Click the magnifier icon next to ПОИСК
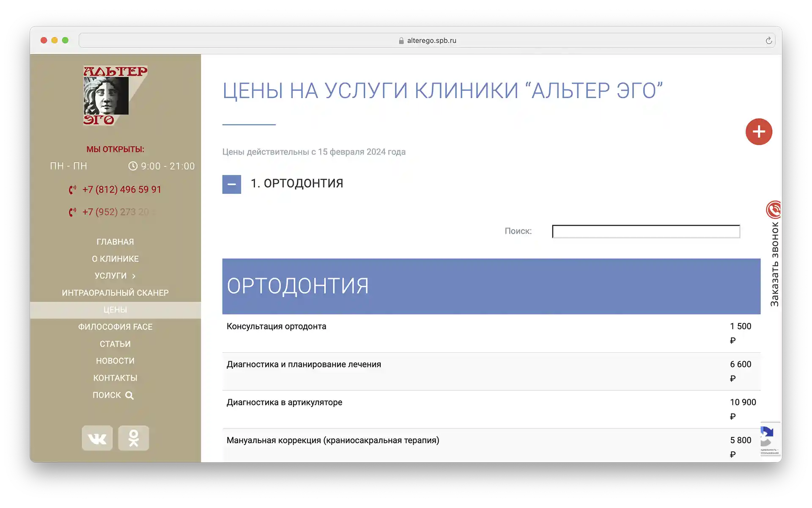This screenshot has height=508, width=812. (x=129, y=395)
